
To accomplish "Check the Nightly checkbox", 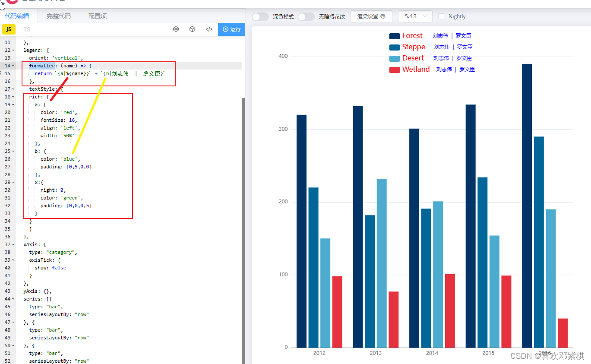I will (441, 16).
